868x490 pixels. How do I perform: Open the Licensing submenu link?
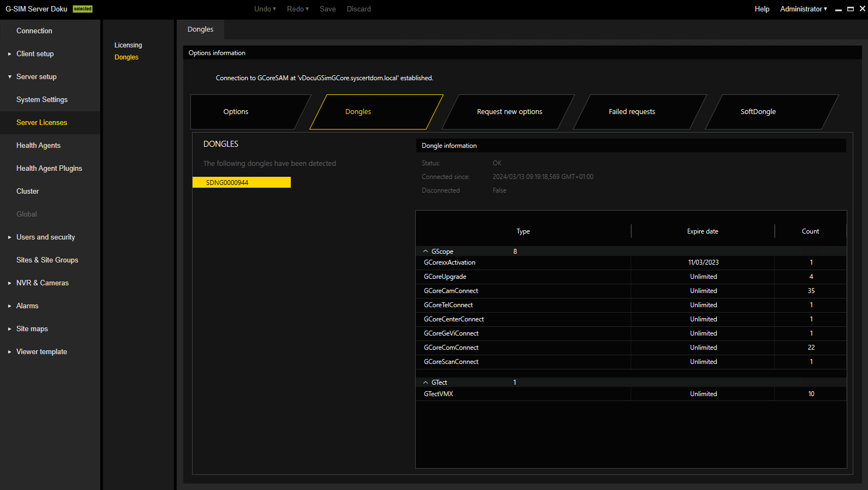click(128, 45)
